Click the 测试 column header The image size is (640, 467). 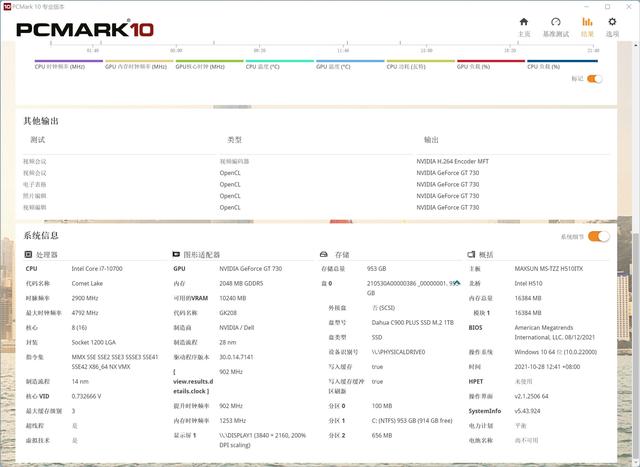tap(38, 140)
